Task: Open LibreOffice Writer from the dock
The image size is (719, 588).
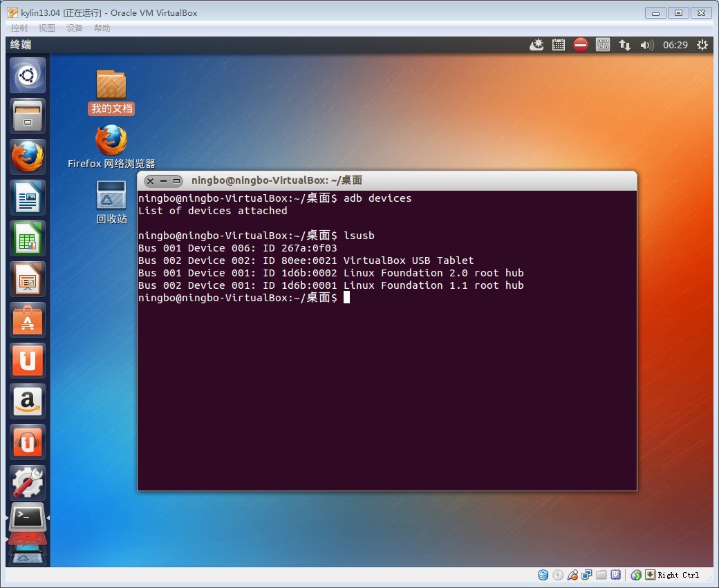Action: 28,198
